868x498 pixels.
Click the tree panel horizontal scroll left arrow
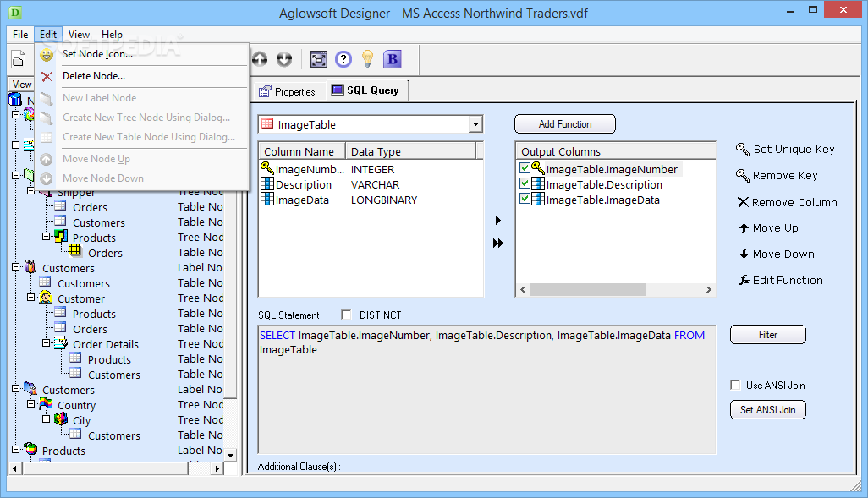15,468
